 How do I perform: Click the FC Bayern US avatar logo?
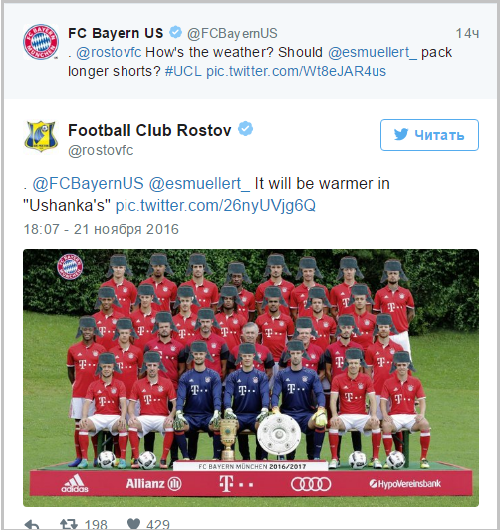point(41,42)
